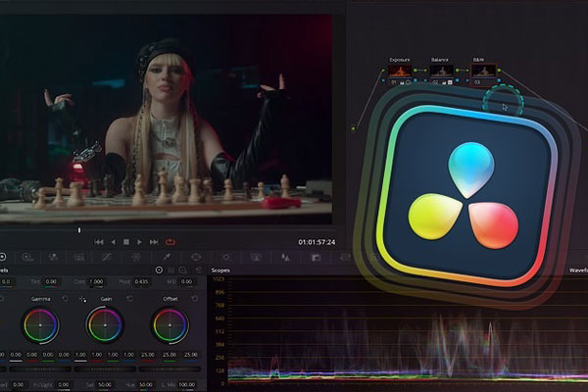Screen dimensions: 588x392
Task: Click the Offset master jog slider
Action: click(x=170, y=369)
